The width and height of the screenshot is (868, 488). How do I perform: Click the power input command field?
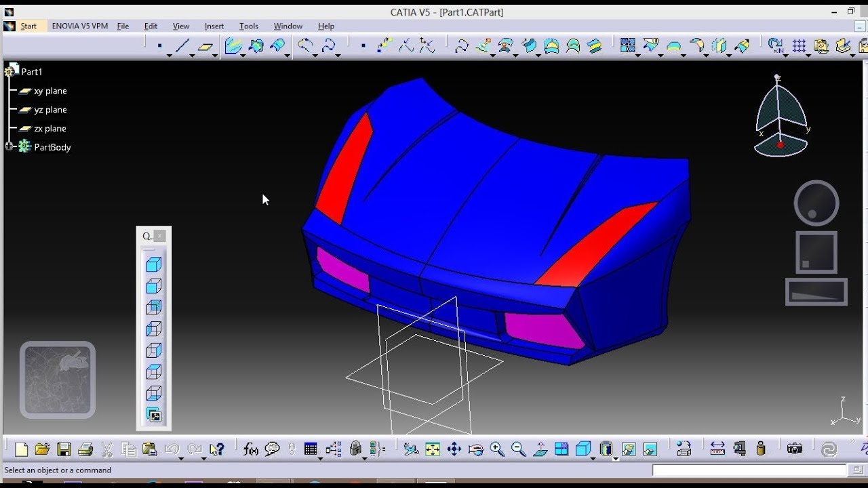[750, 470]
